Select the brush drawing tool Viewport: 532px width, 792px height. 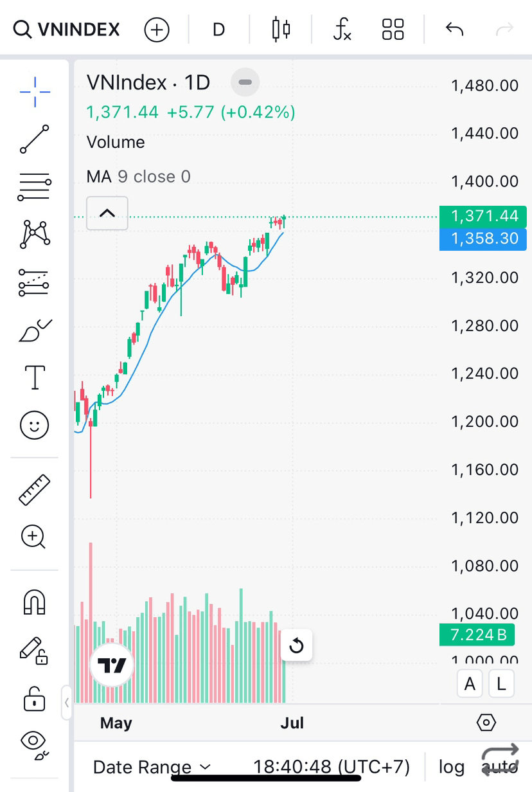(x=35, y=330)
